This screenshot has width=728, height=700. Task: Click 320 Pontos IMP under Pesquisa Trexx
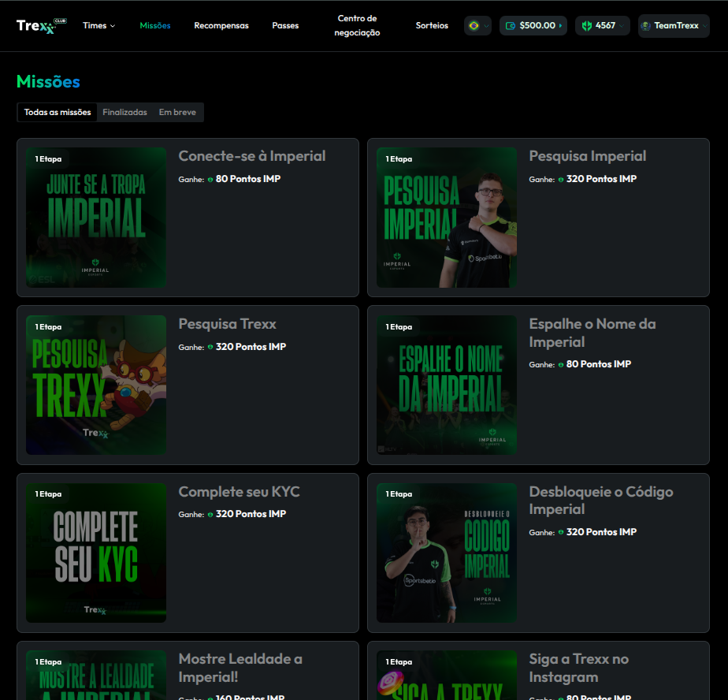(251, 347)
